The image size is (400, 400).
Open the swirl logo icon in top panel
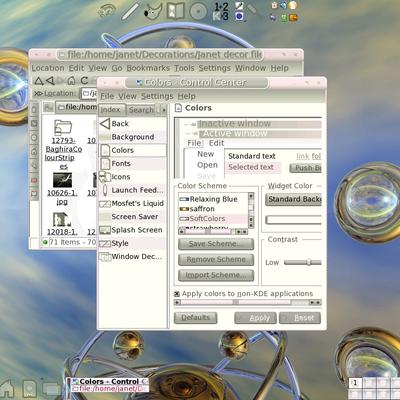tap(107, 11)
